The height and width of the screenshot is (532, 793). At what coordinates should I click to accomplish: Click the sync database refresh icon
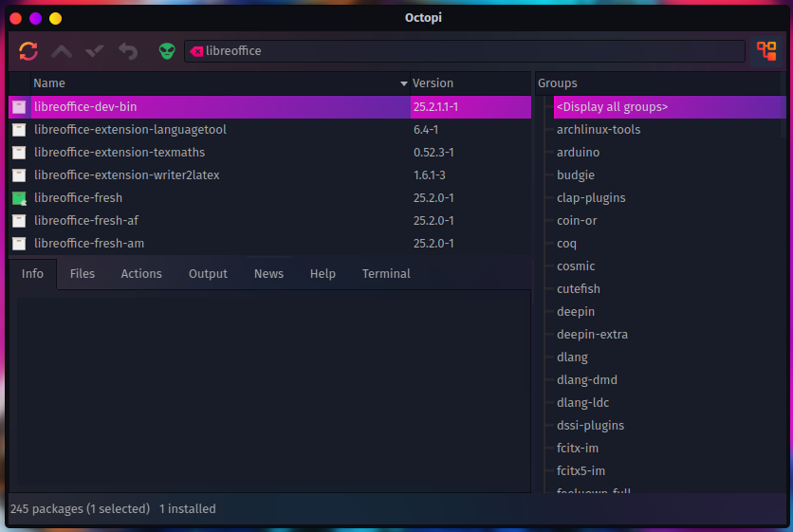(28, 51)
